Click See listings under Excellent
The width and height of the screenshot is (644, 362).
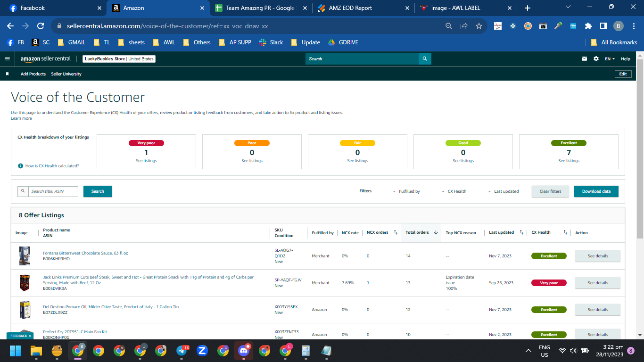click(569, 161)
